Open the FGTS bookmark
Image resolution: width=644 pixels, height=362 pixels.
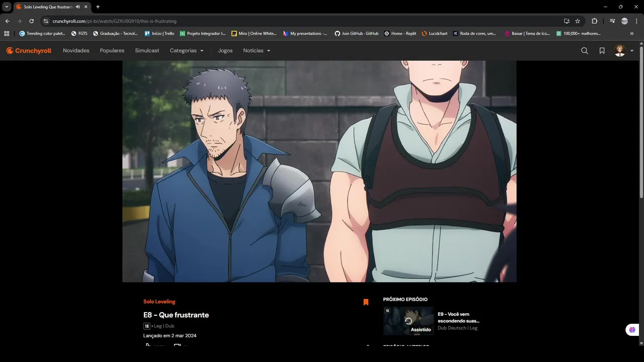click(79, 34)
